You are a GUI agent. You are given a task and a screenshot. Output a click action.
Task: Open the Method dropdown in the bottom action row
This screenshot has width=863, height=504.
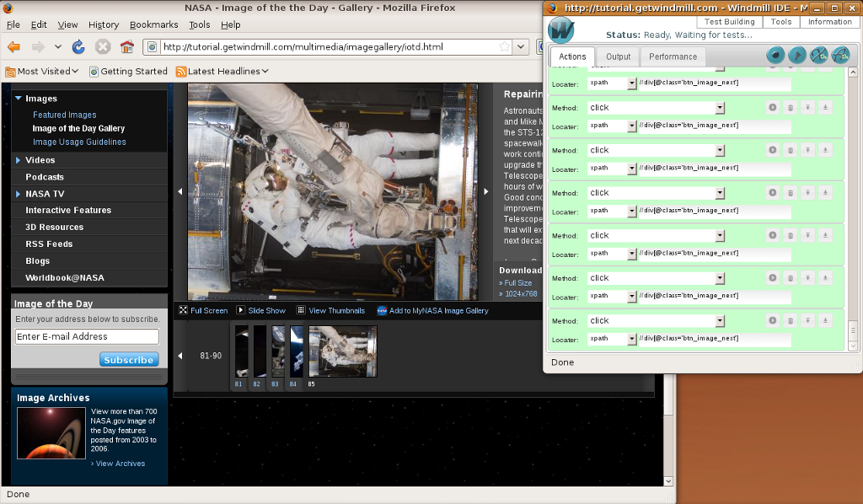tap(720, 321)
